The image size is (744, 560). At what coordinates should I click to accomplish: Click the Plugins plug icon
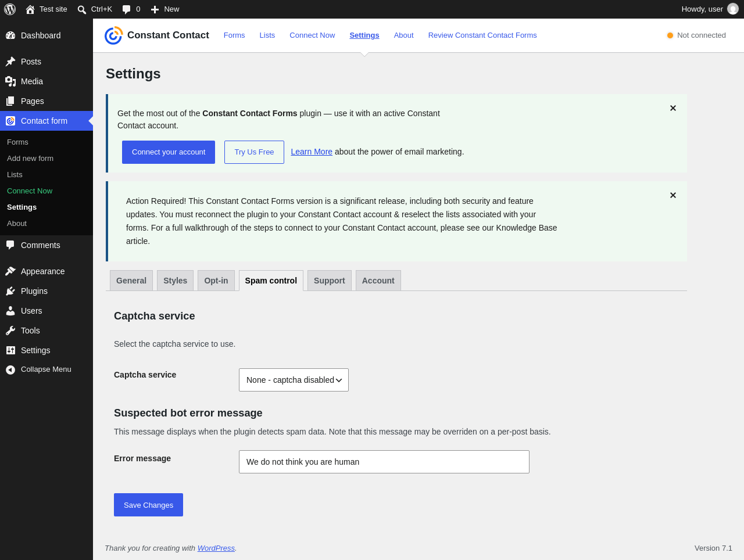click(x=10, y=291)
